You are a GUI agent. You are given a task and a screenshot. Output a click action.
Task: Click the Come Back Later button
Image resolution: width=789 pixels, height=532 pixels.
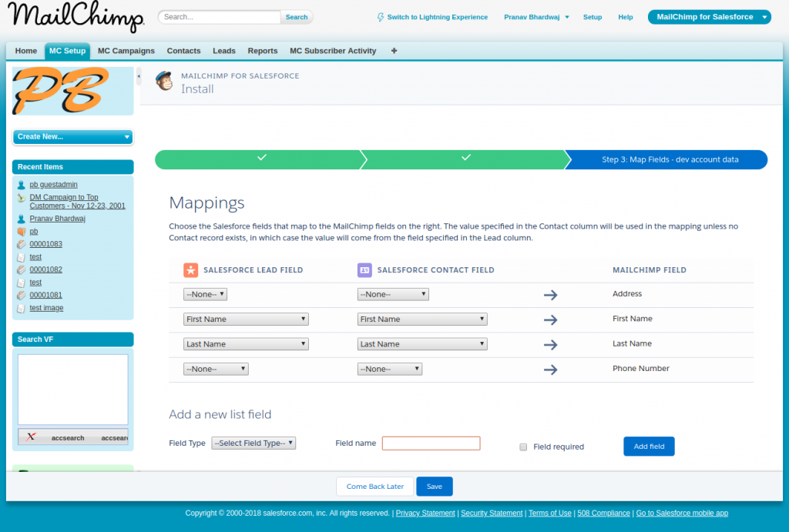click(x=375, y=487)
